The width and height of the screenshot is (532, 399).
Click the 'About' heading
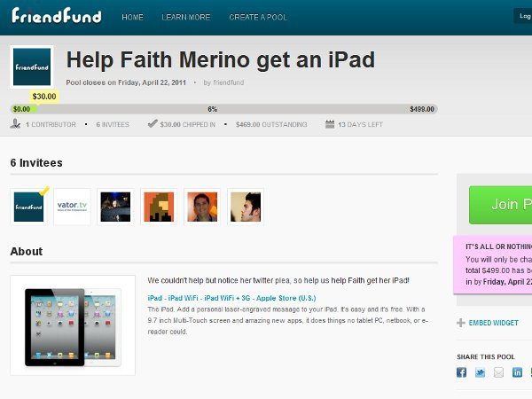click(x=27, y=252)
